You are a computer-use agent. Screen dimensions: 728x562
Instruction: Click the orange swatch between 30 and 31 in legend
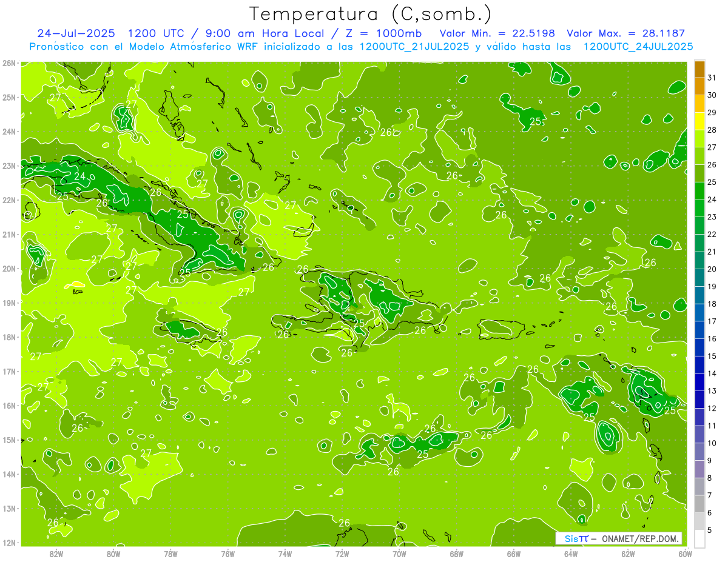pyautogui.click(x=699, y=87)
